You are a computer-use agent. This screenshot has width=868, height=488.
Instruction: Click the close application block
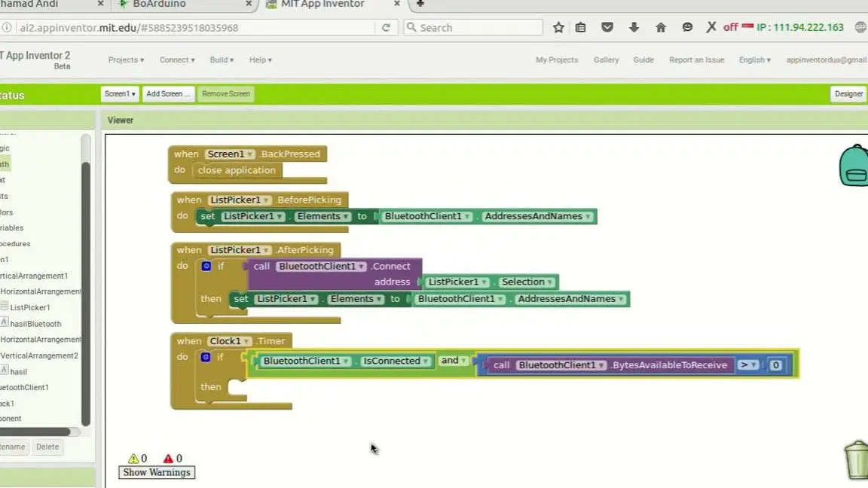237,170
